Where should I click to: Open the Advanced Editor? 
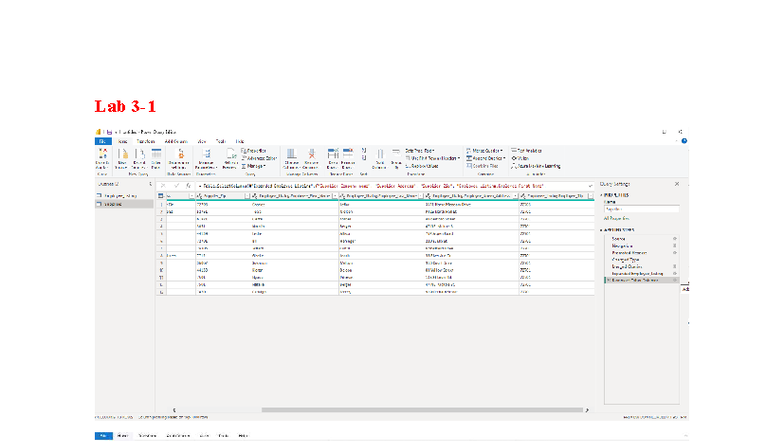click(259, 158)
